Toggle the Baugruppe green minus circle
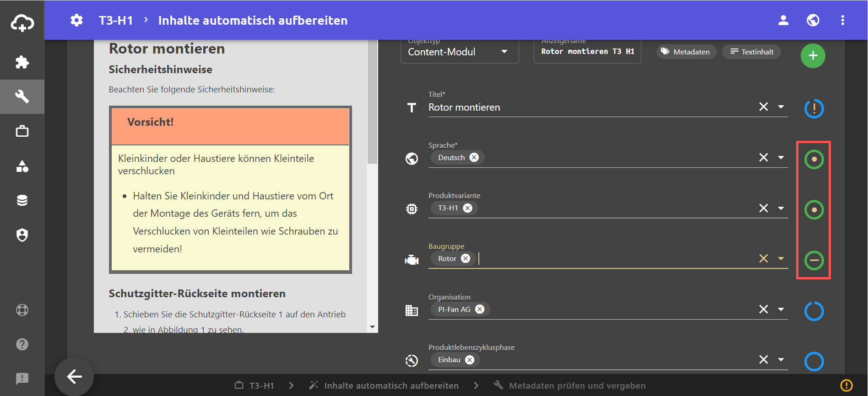This screenshot has width=868, height=396. pyautogui.click(x=814, y=260)
